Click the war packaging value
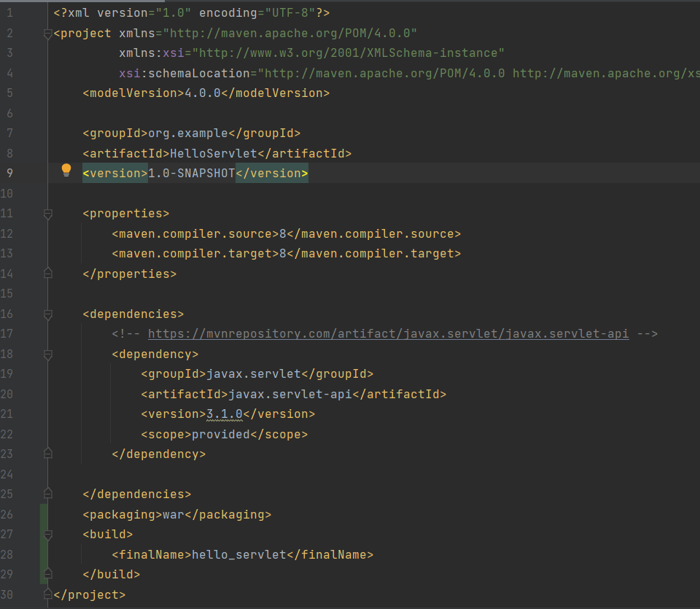Screen dimensions: 700x609 pyautogui.click(x=173, y=514)
